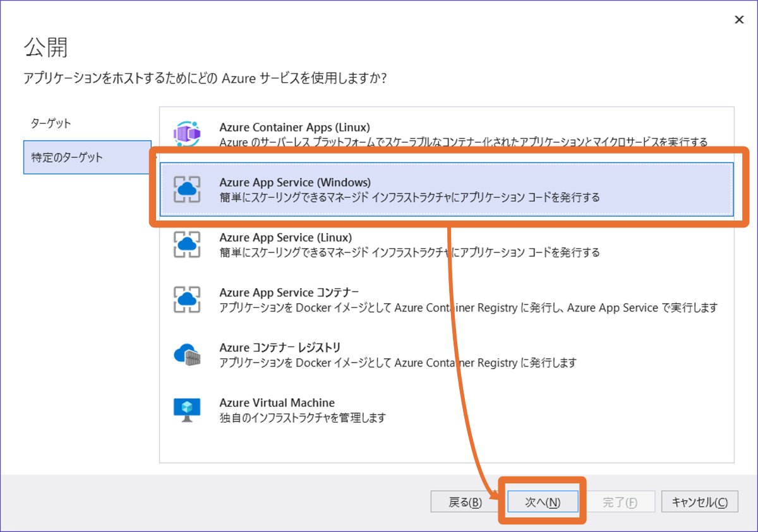The width and height of the screenshot is (758, 532).
Task: Choose Azure Container Apps (Linux) option title
Action: point(294,128)
